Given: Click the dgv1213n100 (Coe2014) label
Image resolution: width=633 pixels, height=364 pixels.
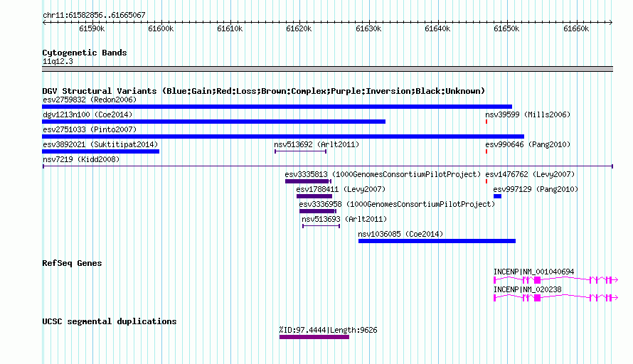Looking at the screenshot, I should (87, 114).
